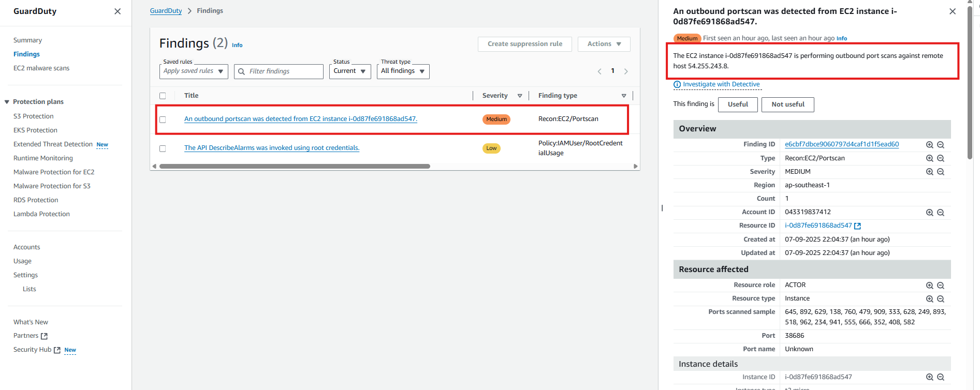Screen dimensions: 980x390
Task: Click the panel resize handle divider
Action: click(x=662, y=208)
